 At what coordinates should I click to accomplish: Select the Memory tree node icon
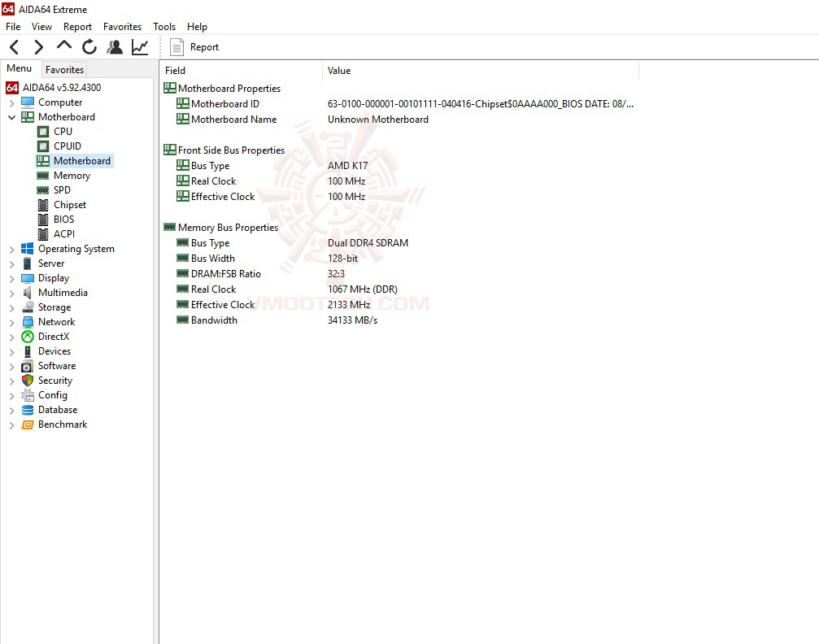pos(43,176)
